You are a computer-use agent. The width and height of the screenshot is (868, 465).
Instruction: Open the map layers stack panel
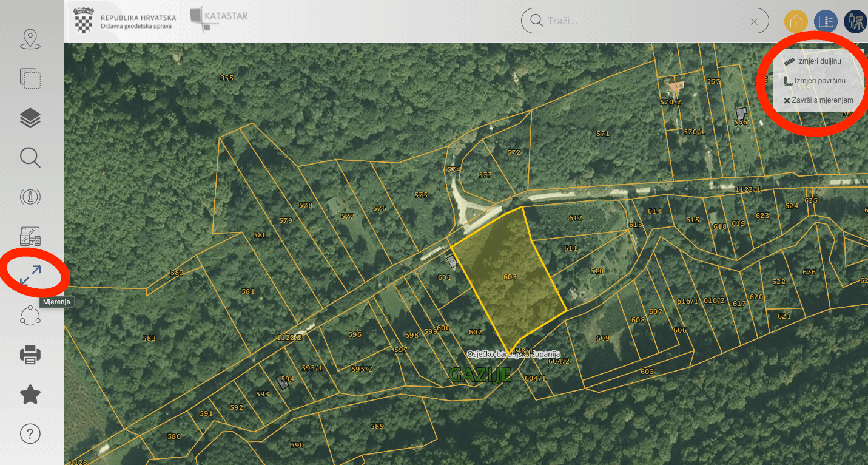pos(30,118)
